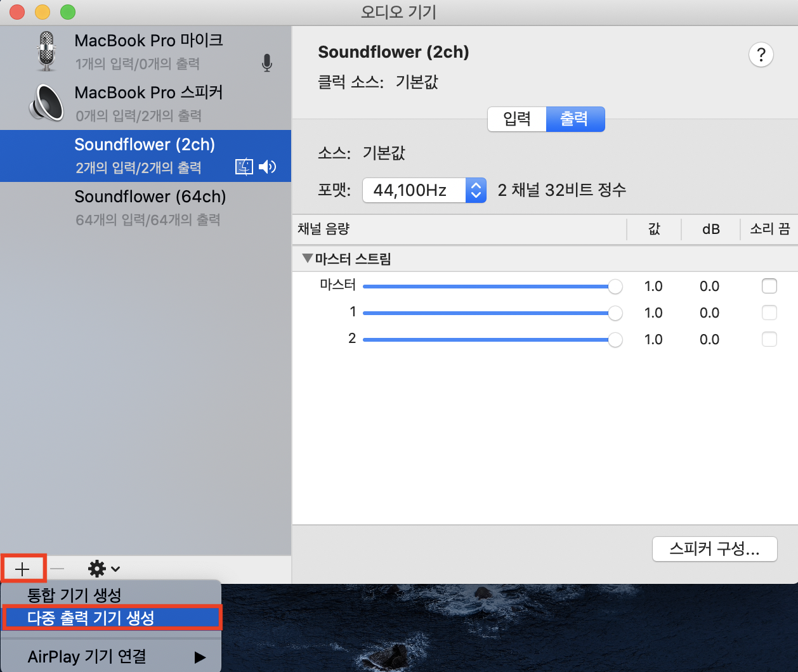The width and height of the screenshot is (798, 672).
Task: Click the minus remove device button
Action: [57, 569]
